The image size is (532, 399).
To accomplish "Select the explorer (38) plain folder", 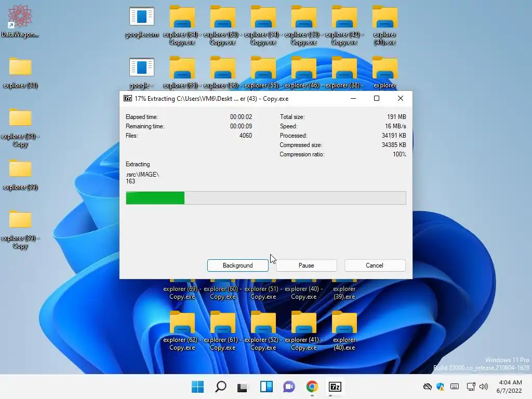I will pos(20,73).
